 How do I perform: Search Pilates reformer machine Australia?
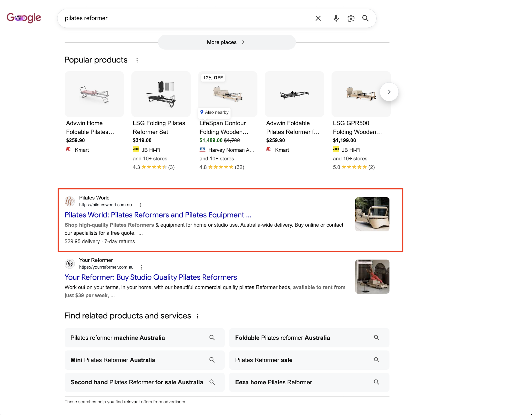[144, 338]
